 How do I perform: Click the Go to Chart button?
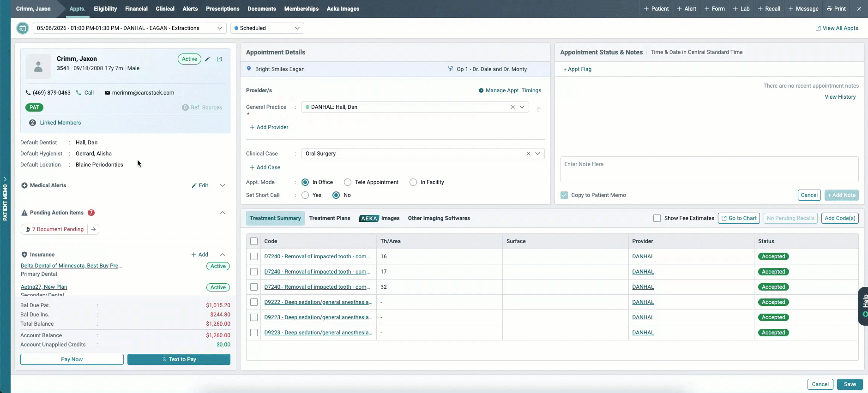739,218
